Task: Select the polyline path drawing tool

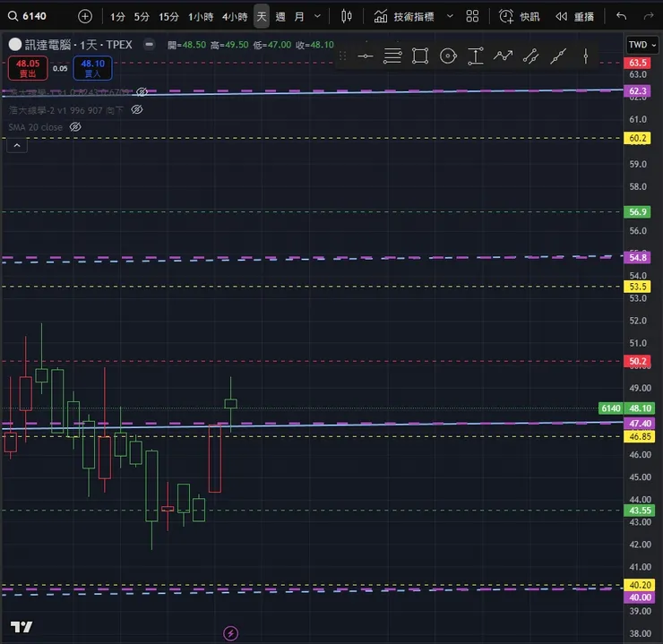Action: point(504,56)
